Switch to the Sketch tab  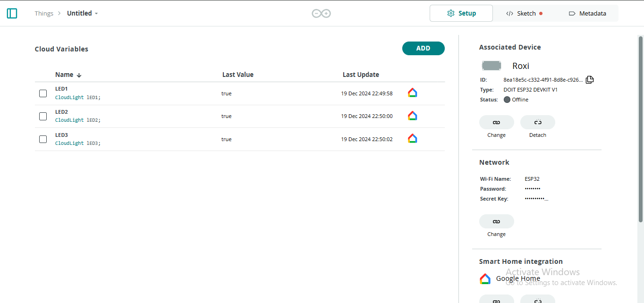[x=523, y=13]
